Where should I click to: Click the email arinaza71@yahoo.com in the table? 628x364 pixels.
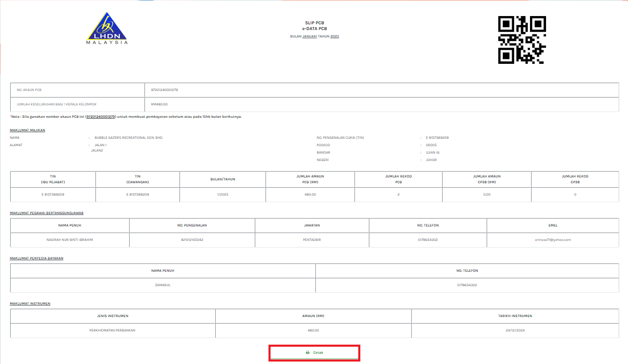(553, 240)
